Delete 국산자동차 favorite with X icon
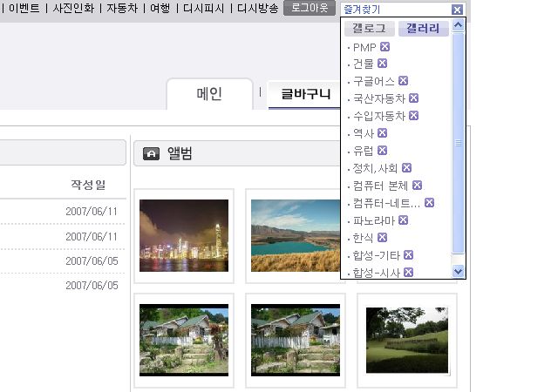The height and width of the screenshot is (392, 558). 413,98
